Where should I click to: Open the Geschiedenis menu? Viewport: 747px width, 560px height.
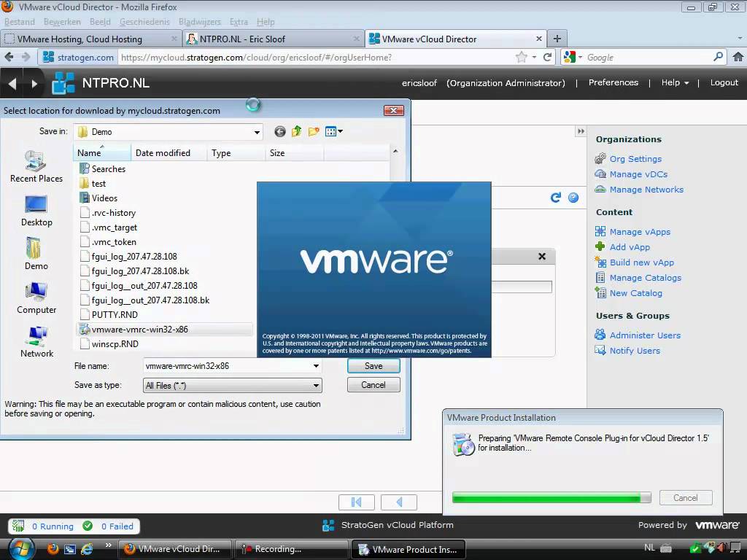tap(144, 22)
